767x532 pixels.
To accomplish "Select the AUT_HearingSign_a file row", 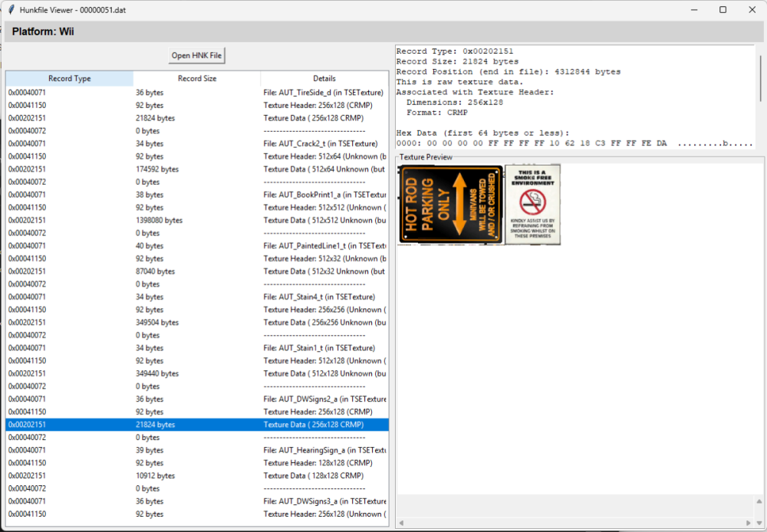I will (x=196, y=450).
